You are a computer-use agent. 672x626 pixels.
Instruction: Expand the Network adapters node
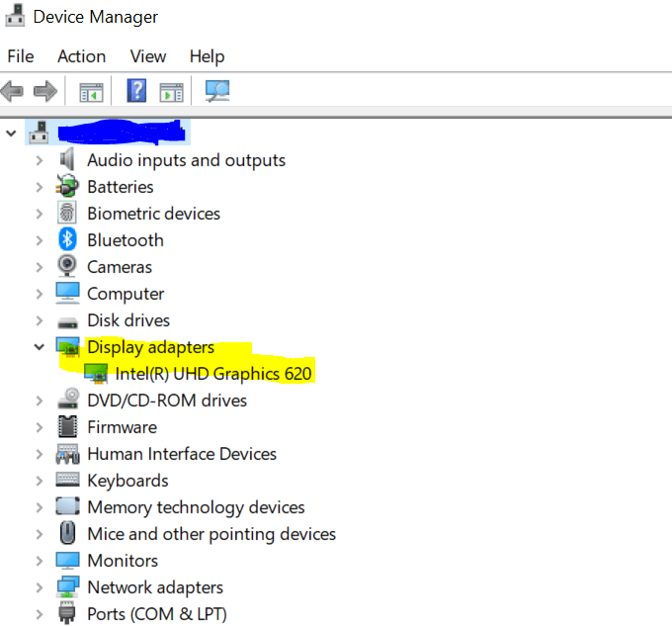(x=39, y=587)
